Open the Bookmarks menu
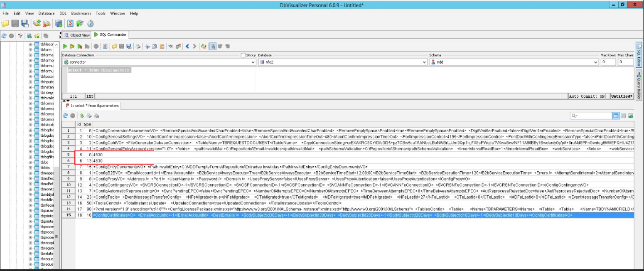This screenshot has width=644, height=271. (81, 13)
